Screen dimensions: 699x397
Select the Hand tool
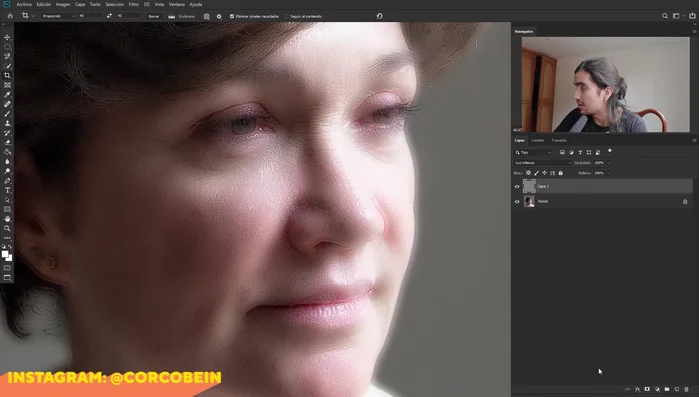click(x=7, y=219)
